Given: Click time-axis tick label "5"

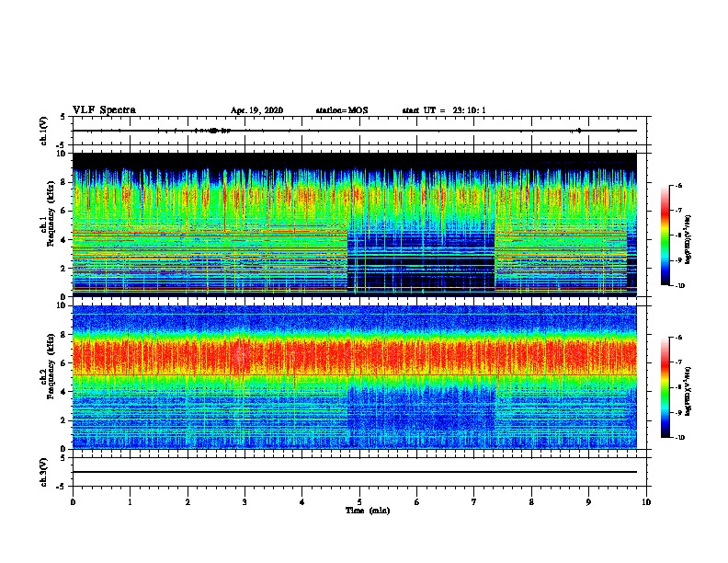Looking at the screenshot, I should [359, 502].
